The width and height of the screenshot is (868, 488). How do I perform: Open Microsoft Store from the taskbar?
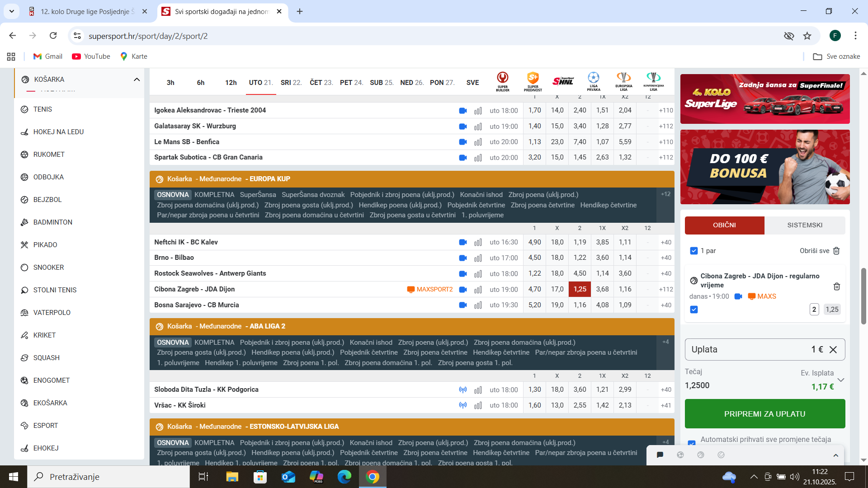tap(260, 477)
